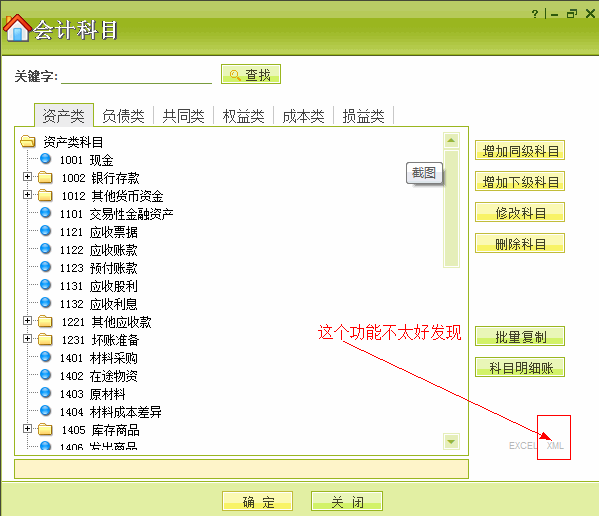
Task: Click the 增加同级科目 button
Action: tap(520, 150)
